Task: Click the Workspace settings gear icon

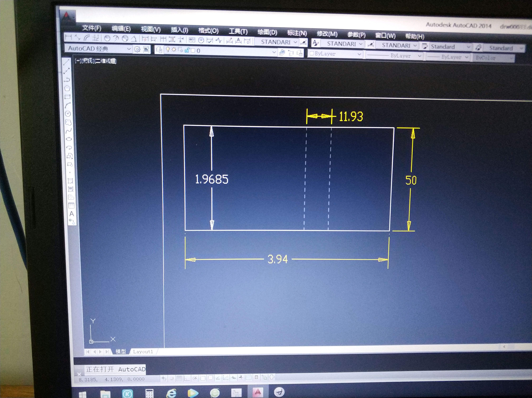Action: point(137,49)
